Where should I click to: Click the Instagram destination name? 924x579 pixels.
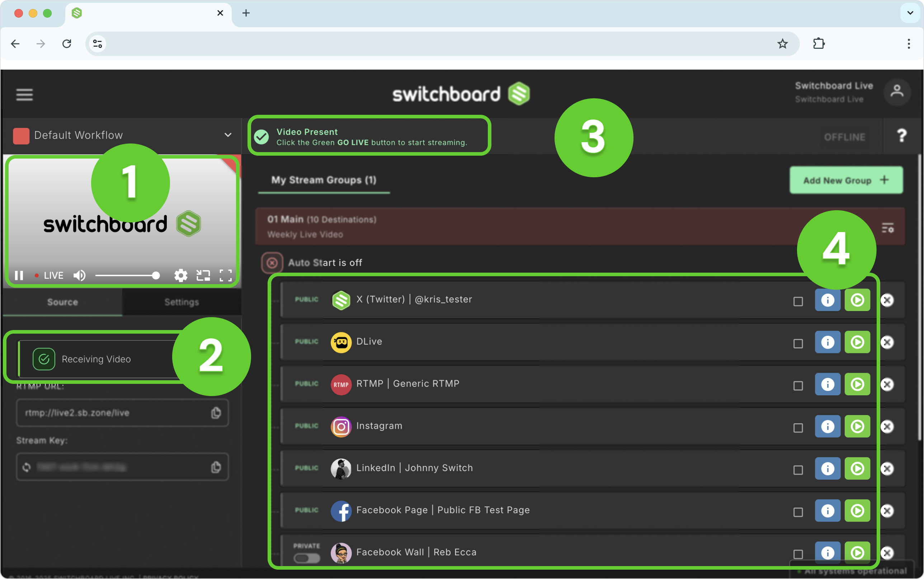pos(379,425)
